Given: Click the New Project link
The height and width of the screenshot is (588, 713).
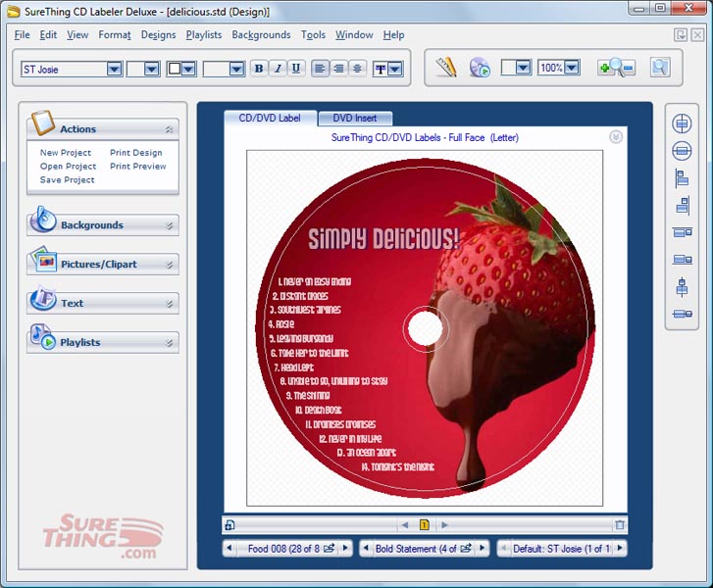Looking at the screenshot, I should [x=66, y=153].
